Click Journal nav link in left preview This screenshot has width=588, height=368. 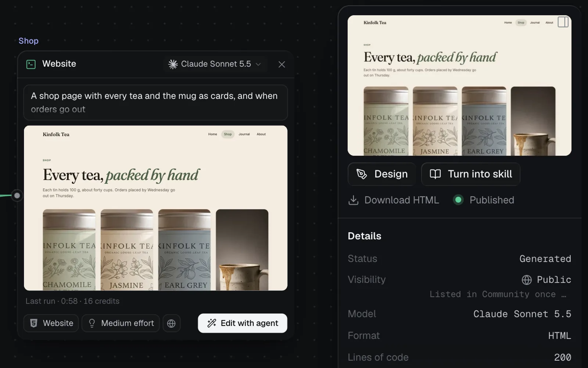click(x=244, y=134)
